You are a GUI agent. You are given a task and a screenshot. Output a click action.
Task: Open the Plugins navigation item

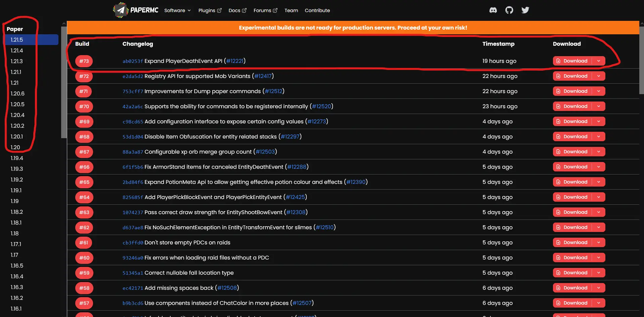coord(210,10)
